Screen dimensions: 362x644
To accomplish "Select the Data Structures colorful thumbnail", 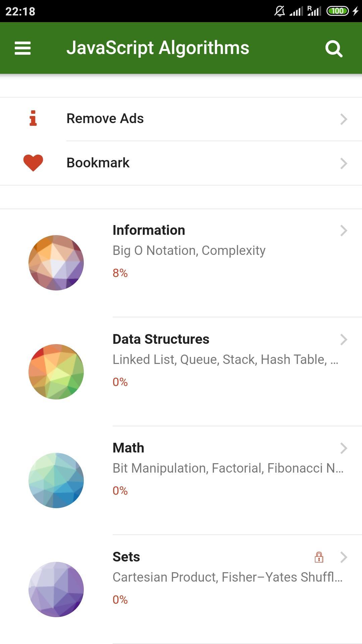I will 56,372.
